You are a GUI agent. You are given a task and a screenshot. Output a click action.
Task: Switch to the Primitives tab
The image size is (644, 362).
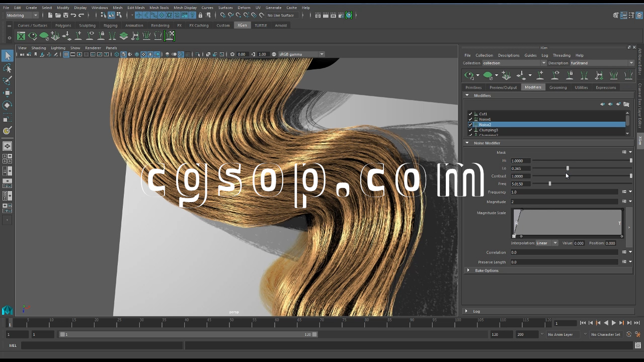point(473,87)
